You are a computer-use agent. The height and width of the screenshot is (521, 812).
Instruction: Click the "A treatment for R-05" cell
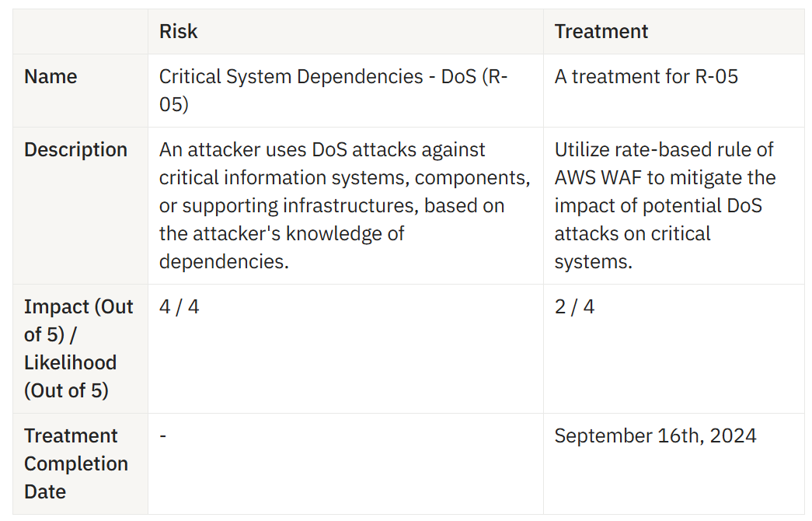(646, 77)
